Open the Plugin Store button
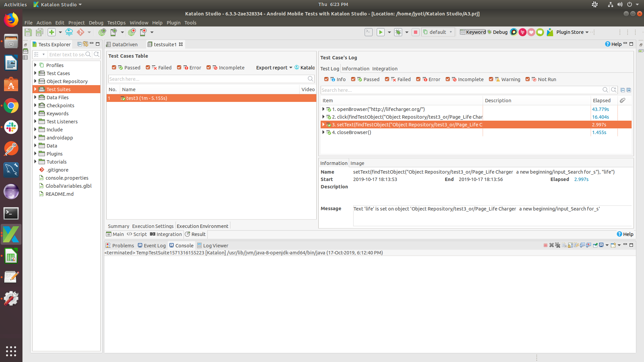 tap(570, 32)
